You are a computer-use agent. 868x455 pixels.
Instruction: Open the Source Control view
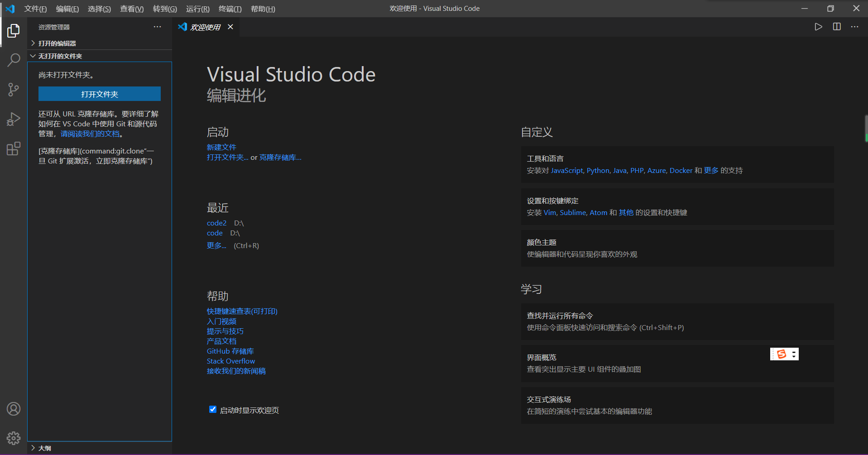[x=14, y=89]
